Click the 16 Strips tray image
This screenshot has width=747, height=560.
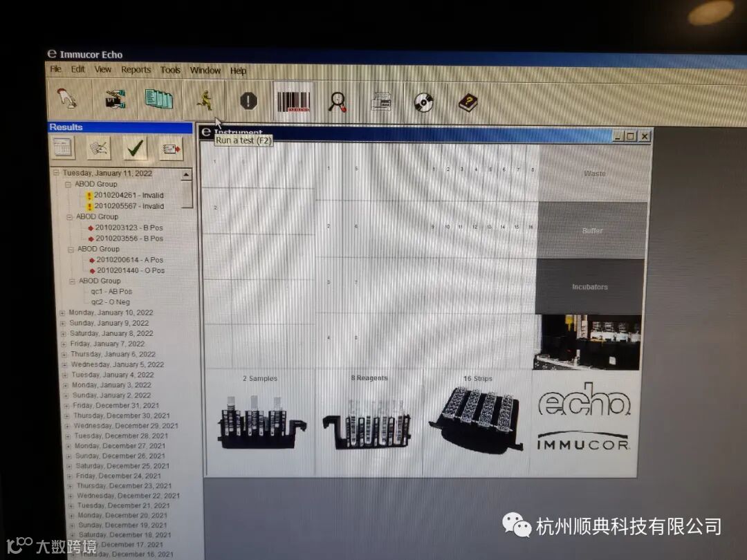coord(477,420)
